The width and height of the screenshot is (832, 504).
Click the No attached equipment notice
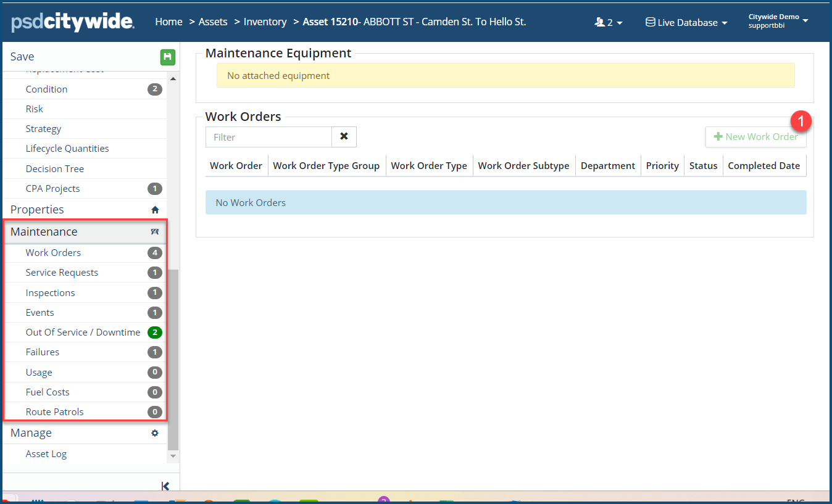[505, 75]
